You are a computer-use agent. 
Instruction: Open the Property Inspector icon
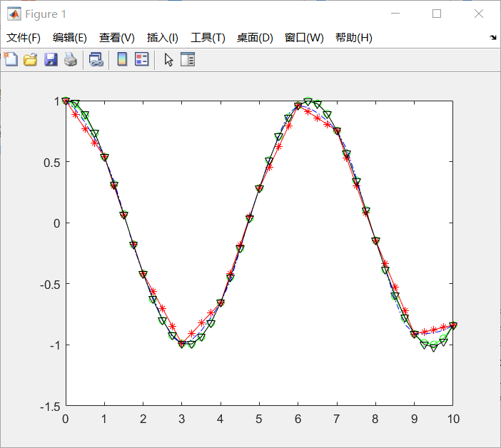[x=188, y=59]
